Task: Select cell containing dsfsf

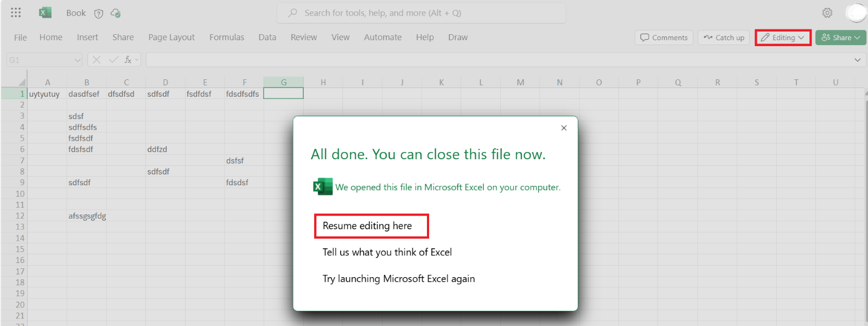Action: tap(244, 160)
